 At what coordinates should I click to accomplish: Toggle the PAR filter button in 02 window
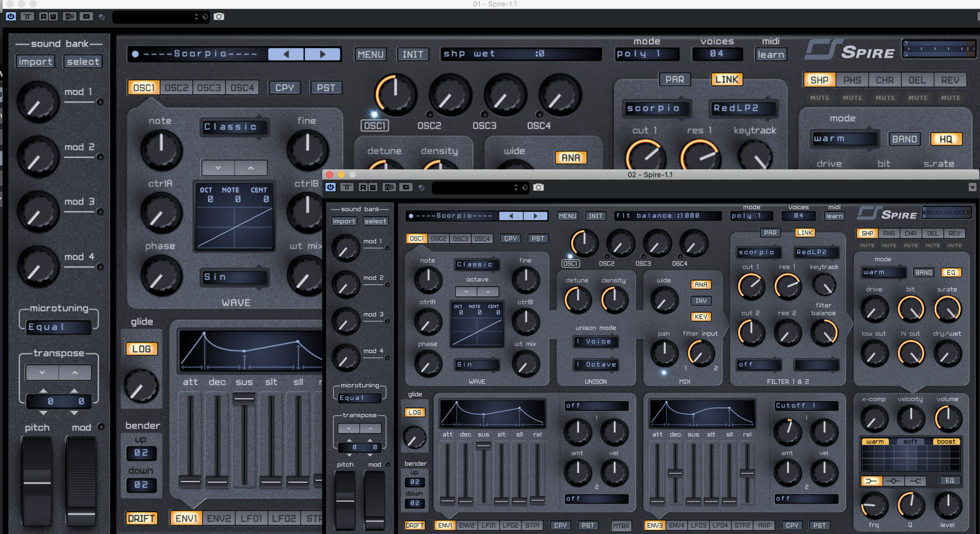770,233
